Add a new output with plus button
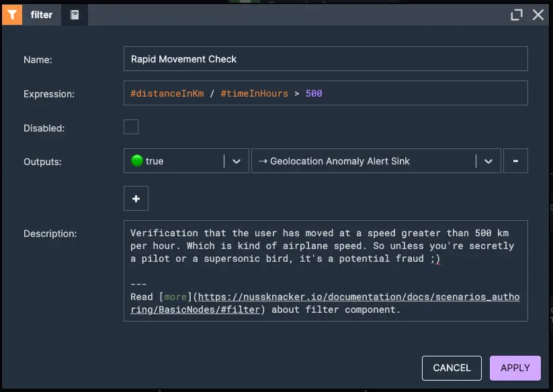The image size is (553, 392). [136, 198]
